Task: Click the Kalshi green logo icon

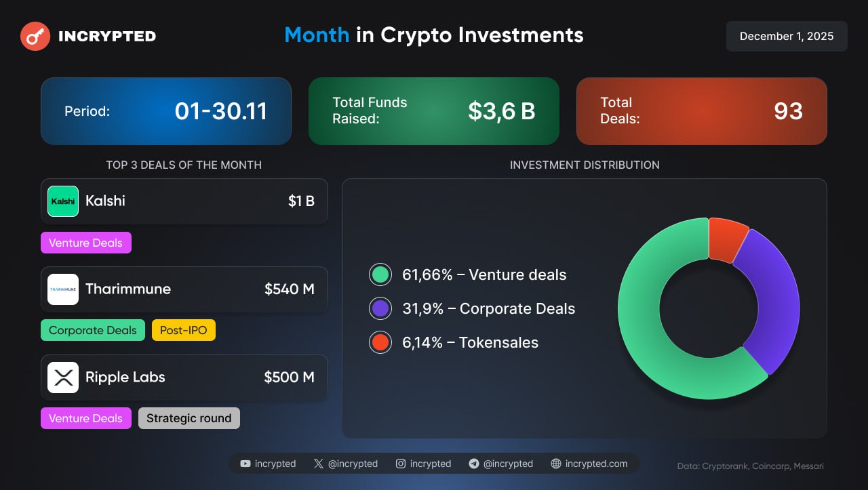Action: [x=63, y=201]
